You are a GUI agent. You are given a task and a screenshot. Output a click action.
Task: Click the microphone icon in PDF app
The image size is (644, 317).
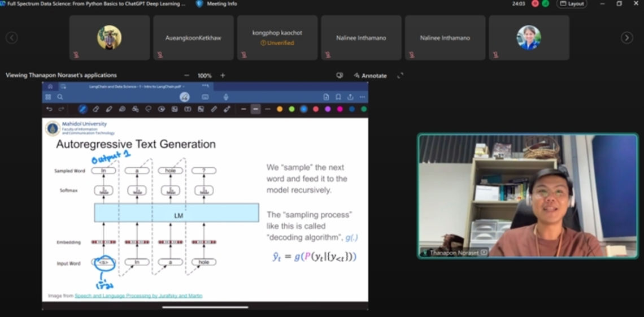(x=226, y=97)
